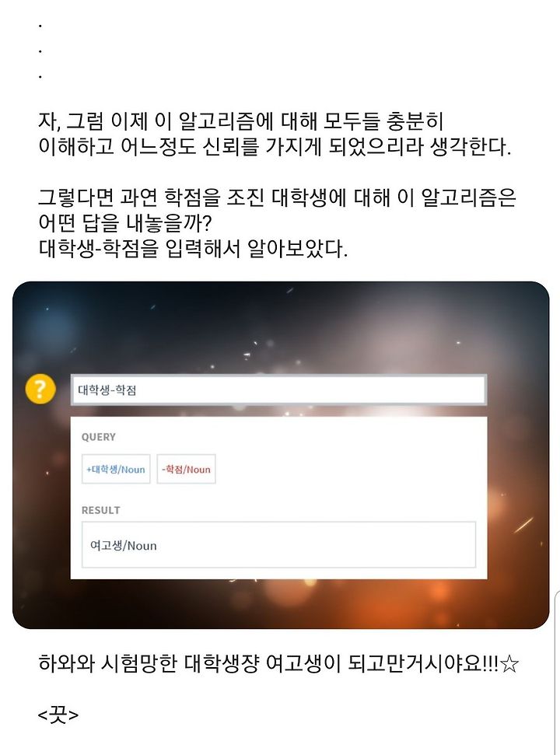Click the ☆ star symbol at sentence end
Viewport: 560px width, 755px height.
[509, 665]
